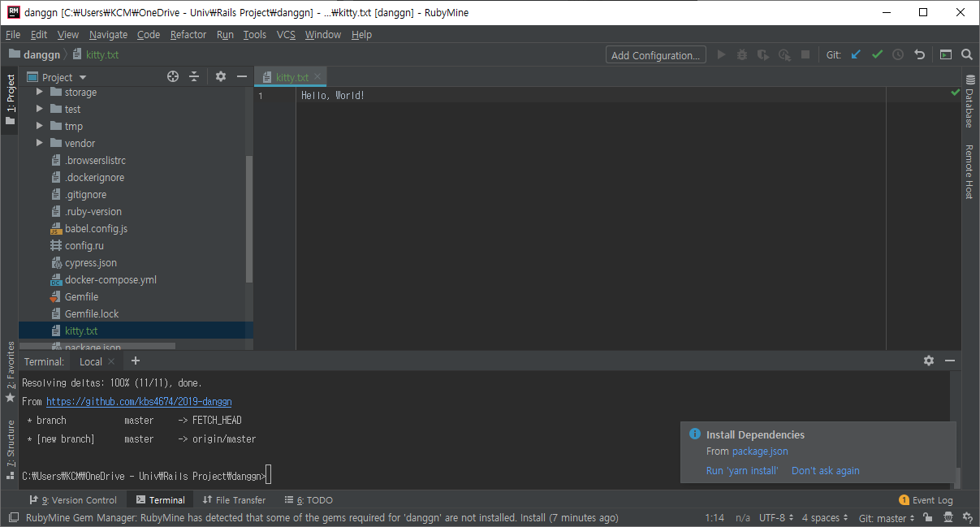Click the Scroll from Source target icon
The height and width of the screenshot is (527, 980).
[173, 76]
